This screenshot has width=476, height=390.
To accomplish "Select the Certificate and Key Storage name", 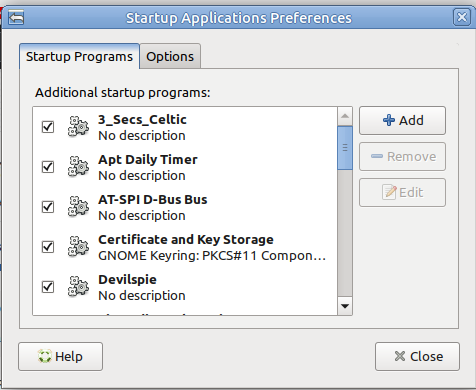I will tap(186, 240).
